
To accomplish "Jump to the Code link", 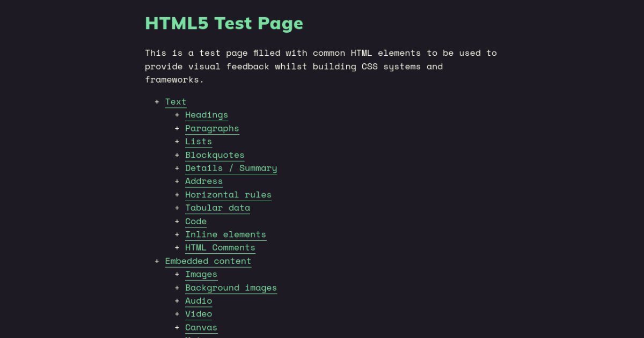I will coord(196,221).
